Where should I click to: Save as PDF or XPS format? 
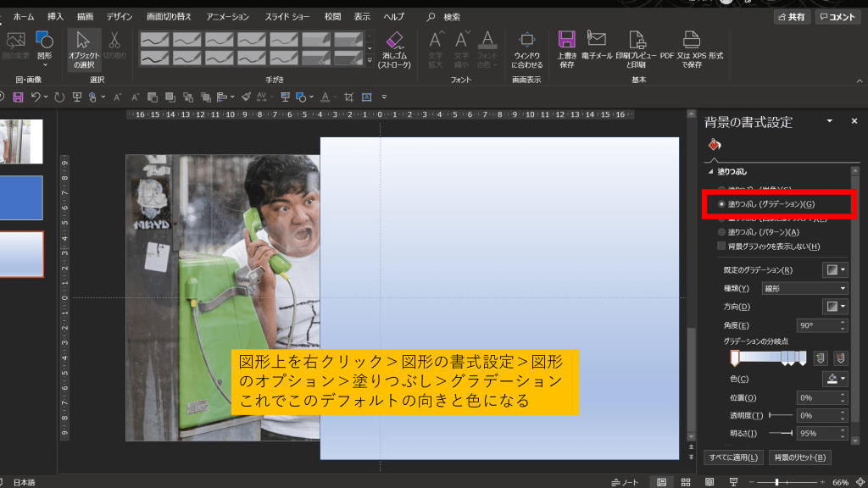[x=691, y=47]
